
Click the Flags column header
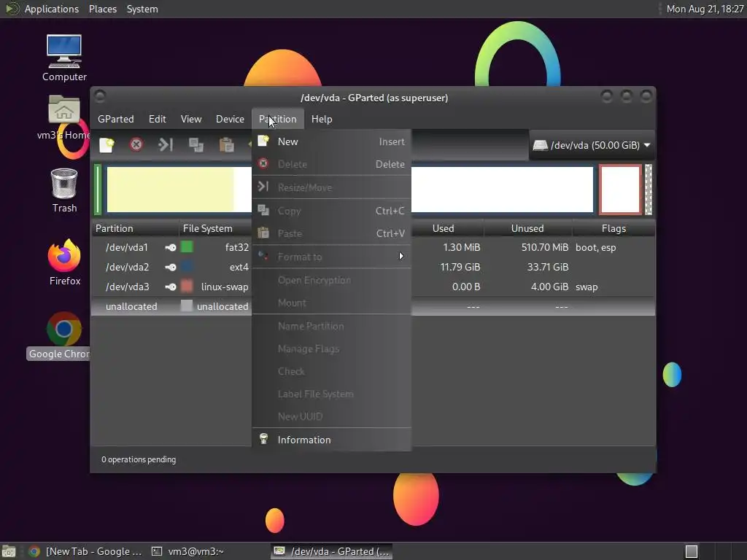point(614,228)
